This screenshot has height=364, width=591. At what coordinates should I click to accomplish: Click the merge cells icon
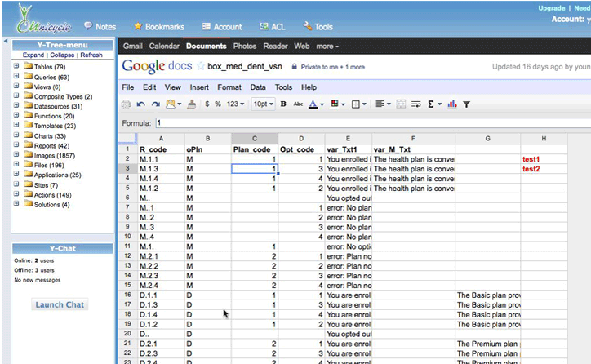pyautogui.click(x=401, y=104)
